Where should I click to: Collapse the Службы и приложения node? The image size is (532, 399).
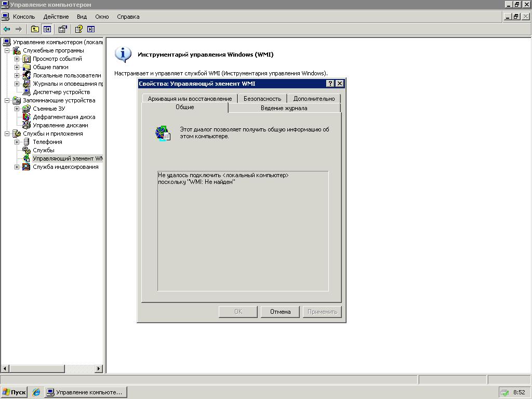(x=7, y=134)
